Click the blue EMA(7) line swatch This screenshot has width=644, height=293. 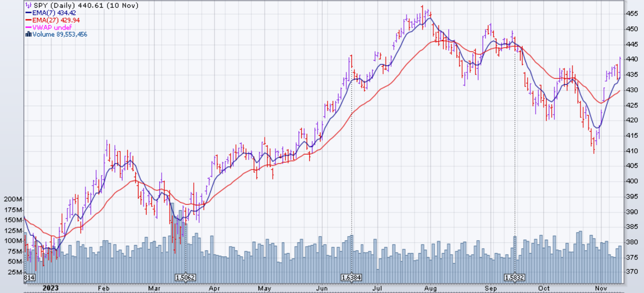28,13
